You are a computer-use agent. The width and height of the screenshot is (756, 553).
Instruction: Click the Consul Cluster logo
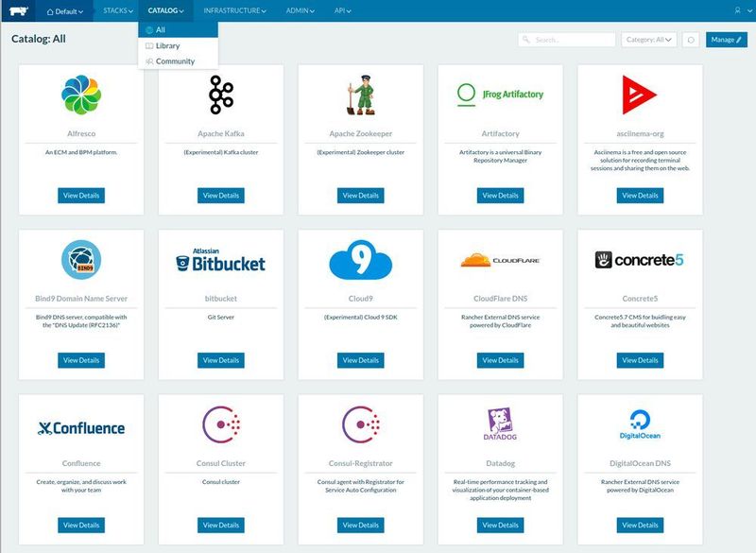221,424
